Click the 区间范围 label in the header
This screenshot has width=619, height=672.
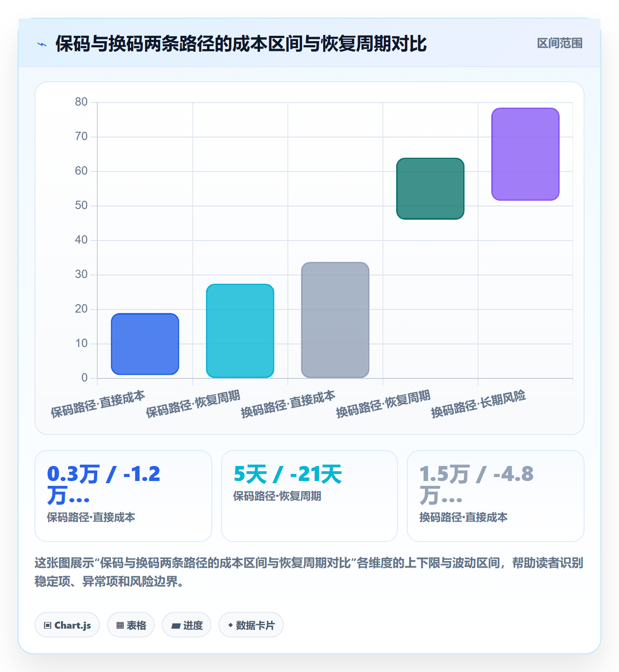click(x=560, y=43)
